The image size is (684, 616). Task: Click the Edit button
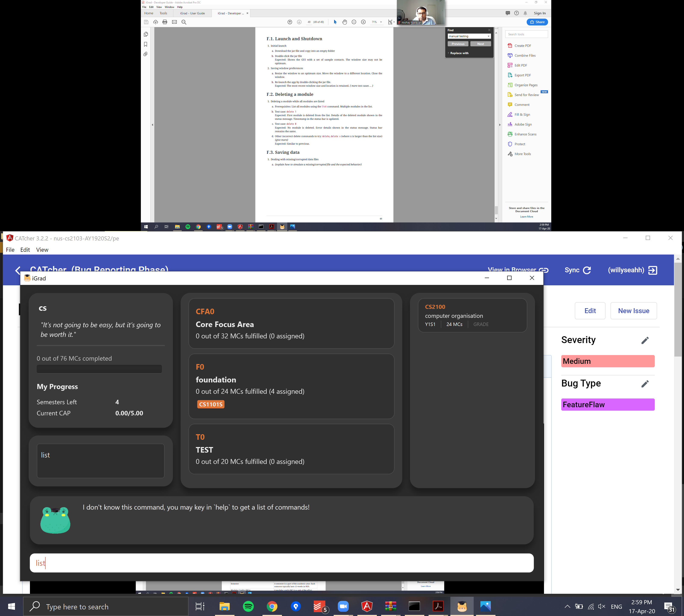pyautogui.click(x=590, y=311)
